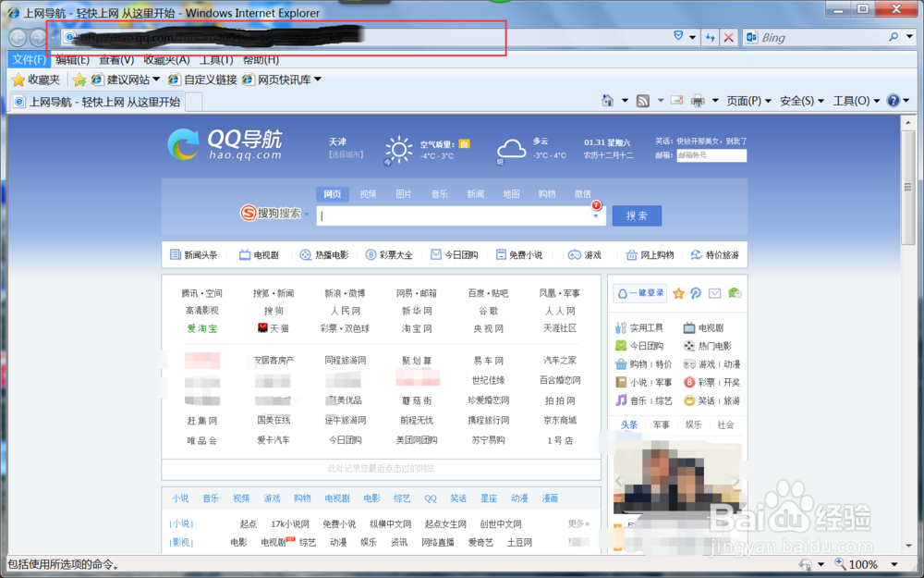The width and height of the screenshot is (924, 578).
Task: Expand the address bar history dropdown arrow
Action: (x=693, y=37)
